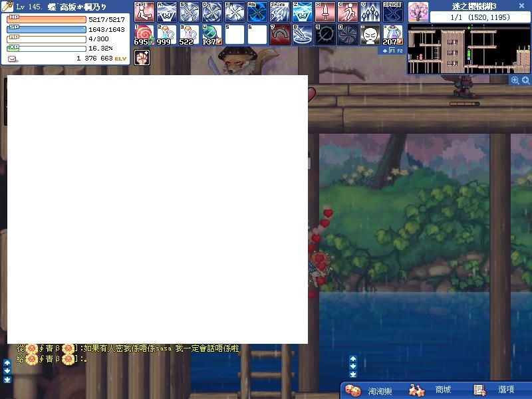Click the up arrow of the right chat panel

pyautogui.click(x=353, y=358)
